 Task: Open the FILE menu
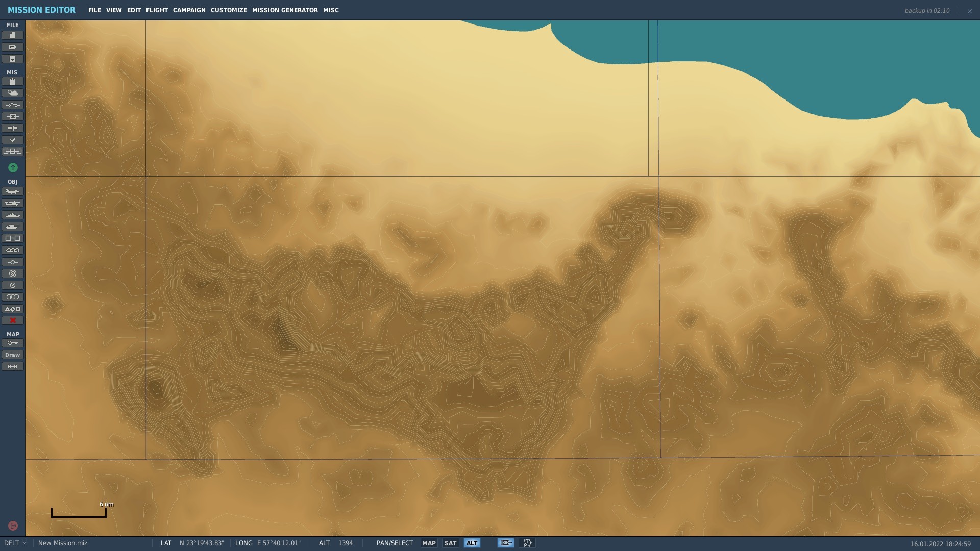(94, 10)
